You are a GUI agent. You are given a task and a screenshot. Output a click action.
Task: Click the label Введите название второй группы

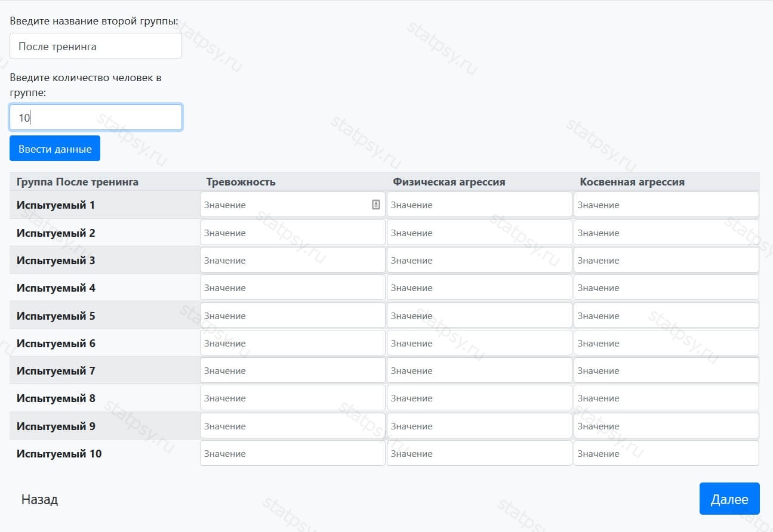tap(94, 21)
